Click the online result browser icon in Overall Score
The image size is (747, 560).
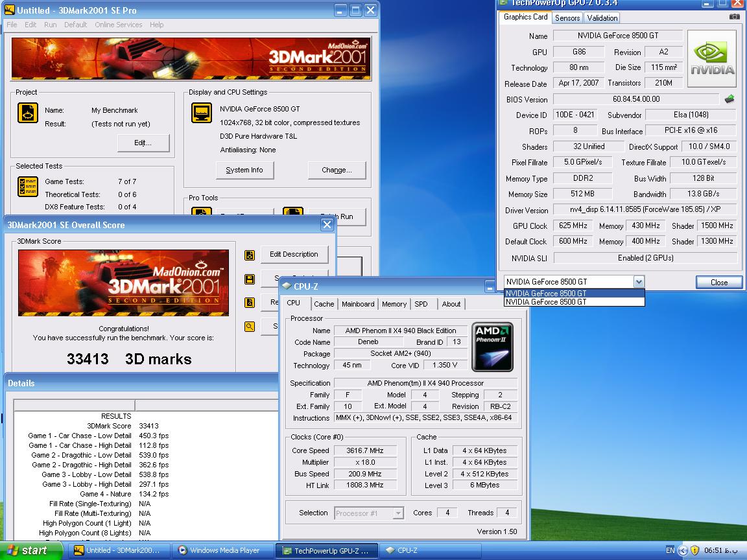click(250, 303)
